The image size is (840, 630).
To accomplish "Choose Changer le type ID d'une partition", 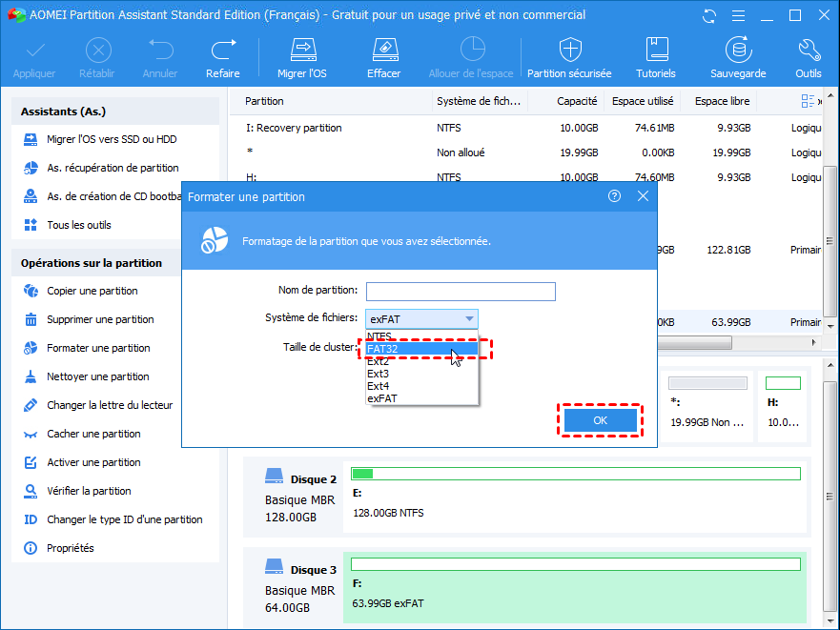I will 113,519.
